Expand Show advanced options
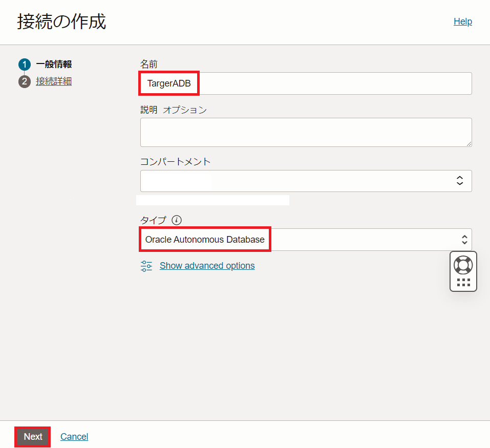Image resolution: width=490 pixels, height=448 pixels. coord(207,266)
